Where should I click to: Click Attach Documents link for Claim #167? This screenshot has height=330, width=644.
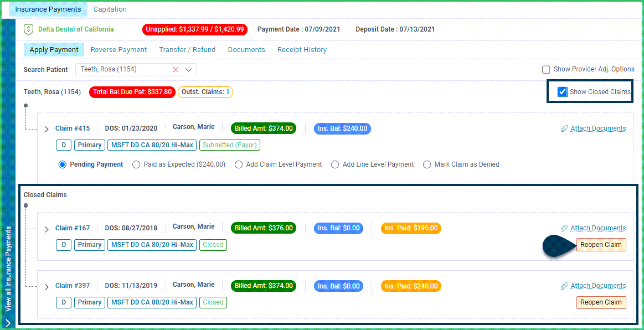[598, 228]
